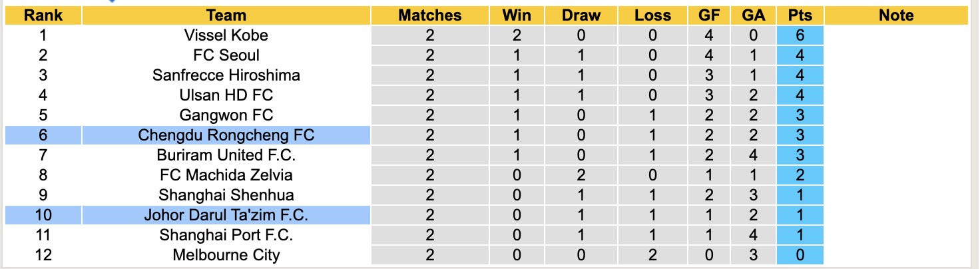Screen dimensions: 980x269
Task: Select the Pts column header
Action: point(800,15)
